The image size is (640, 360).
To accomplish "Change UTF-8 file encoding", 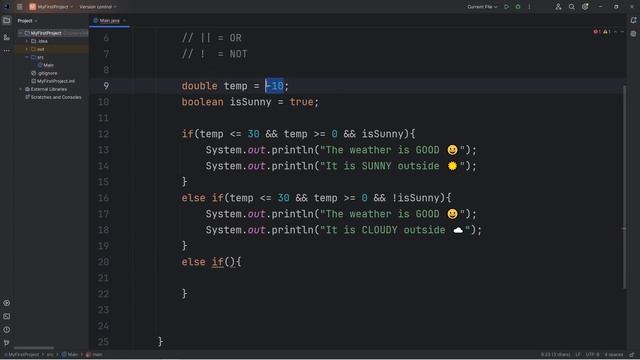I will coord(592,355).
